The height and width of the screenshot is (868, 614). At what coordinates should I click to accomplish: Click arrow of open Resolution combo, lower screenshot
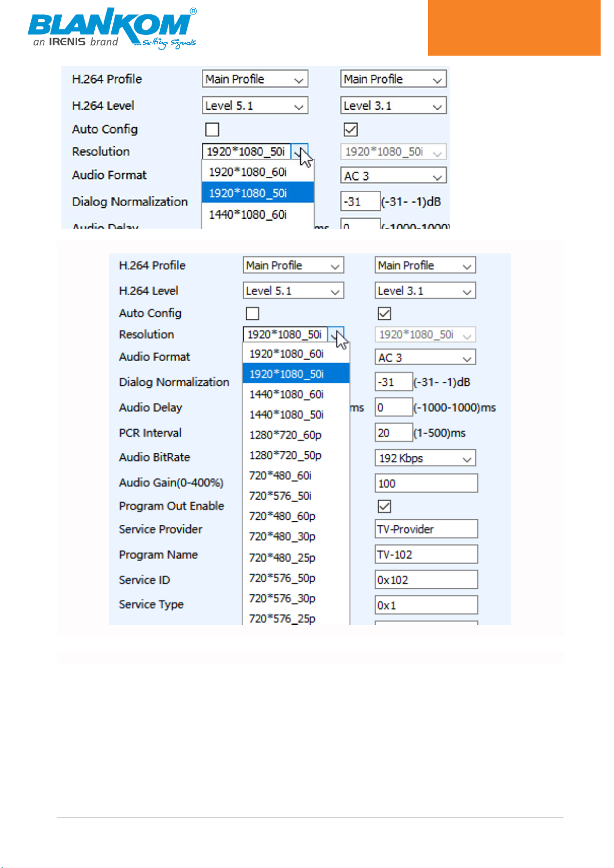click(335, 335)
